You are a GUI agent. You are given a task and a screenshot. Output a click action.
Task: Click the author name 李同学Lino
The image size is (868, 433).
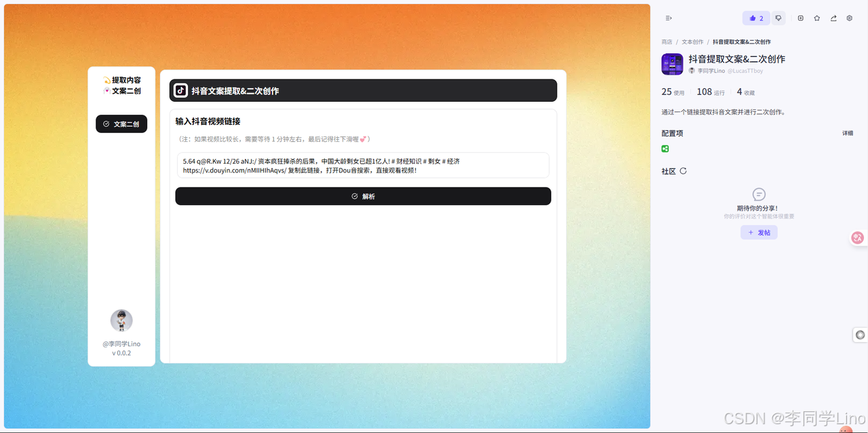click(x=711, y=71)
